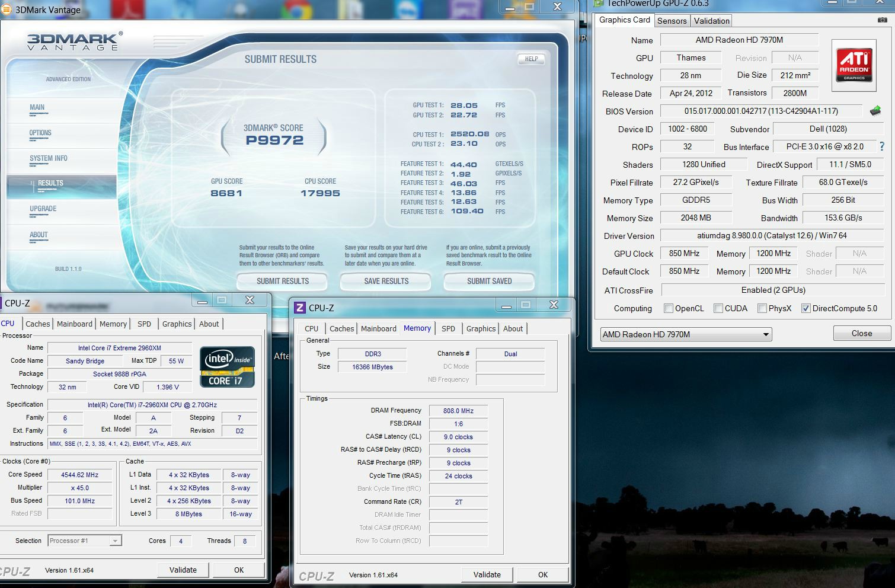Open the About tab in the left CPU-Z window
895x588 pixels.
tap(209, 324)
